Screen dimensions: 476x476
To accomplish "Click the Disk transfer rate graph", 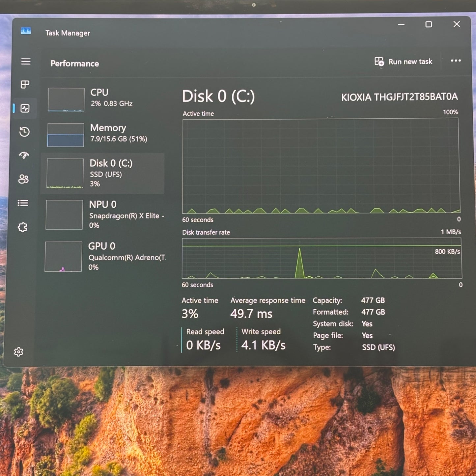I will click(x=322, y=258).
